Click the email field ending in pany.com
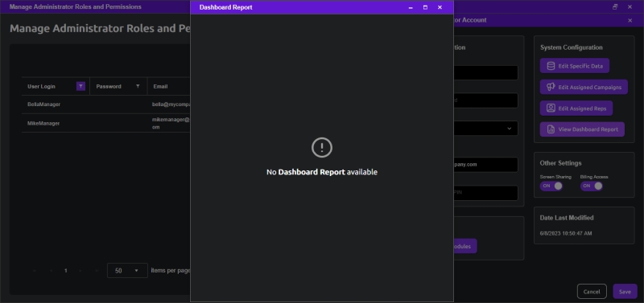644x303 pixels. (x=485, y=165)
